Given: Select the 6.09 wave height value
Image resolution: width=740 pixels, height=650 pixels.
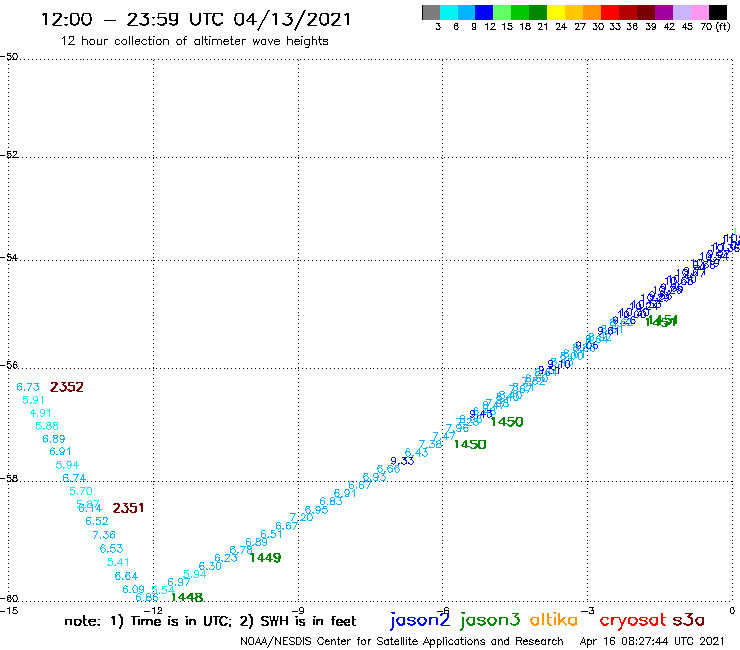Looking at the screenshot, I should (134, 589).
